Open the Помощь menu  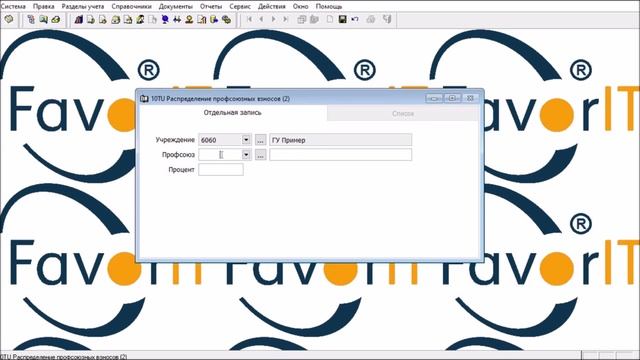(x=329, y=6)
